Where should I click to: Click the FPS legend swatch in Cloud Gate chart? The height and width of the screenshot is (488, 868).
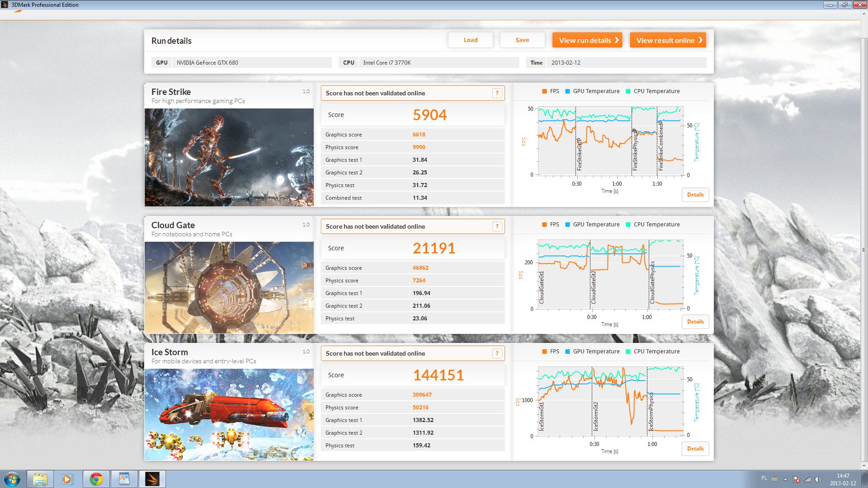tap(544, 225)
